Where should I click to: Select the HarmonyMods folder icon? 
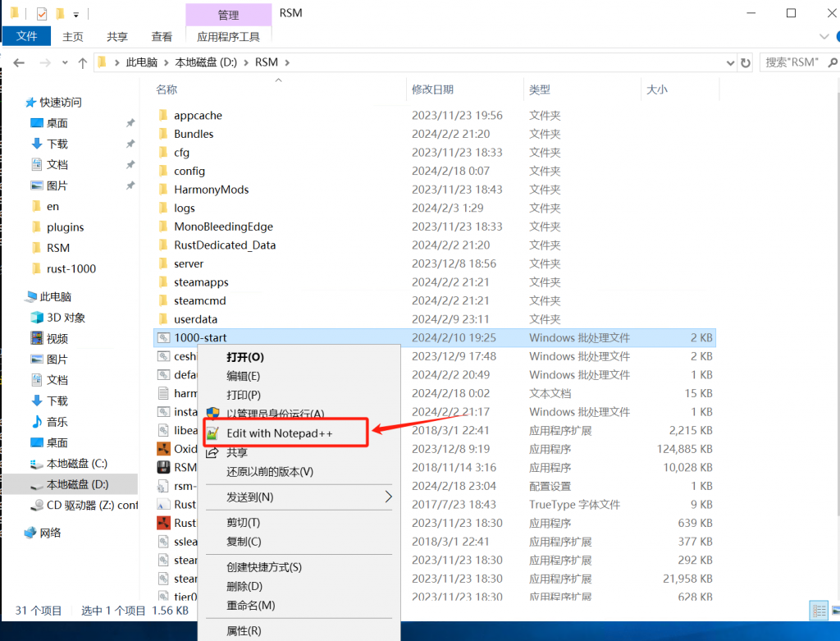pos(163,190)
